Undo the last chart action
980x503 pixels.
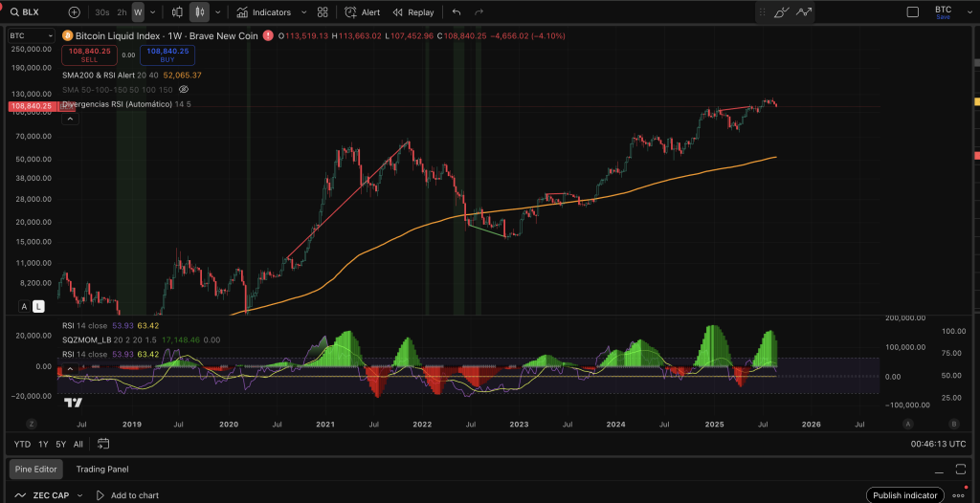click(x=456, y=12)
